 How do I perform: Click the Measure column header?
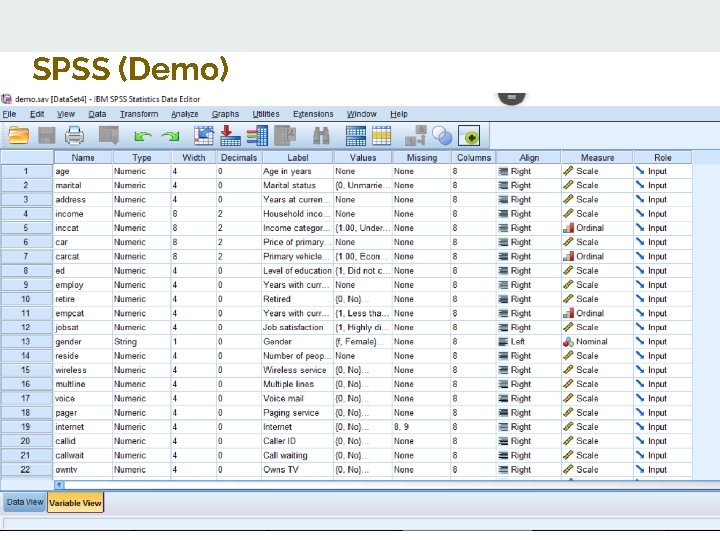tap(597, 158)
